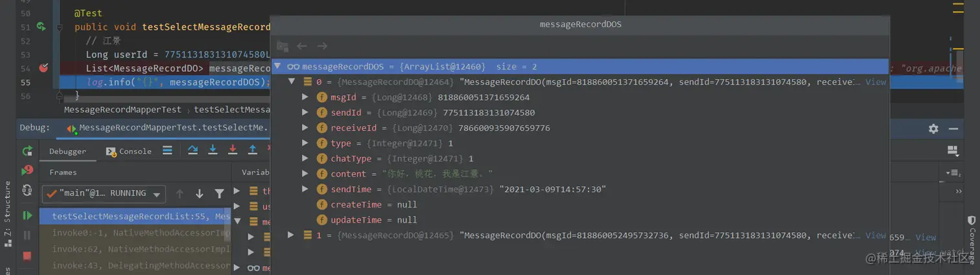Select frame invoke0:-1 NativeMethodAccessorImpl
Screen dimensions: 980x275
135,232
